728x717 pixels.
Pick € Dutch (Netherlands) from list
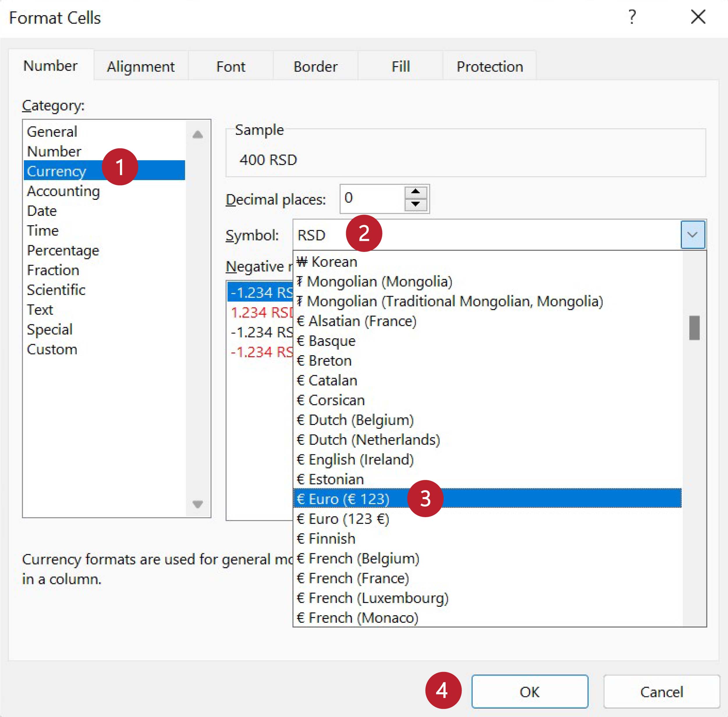(x=368, y=440)
